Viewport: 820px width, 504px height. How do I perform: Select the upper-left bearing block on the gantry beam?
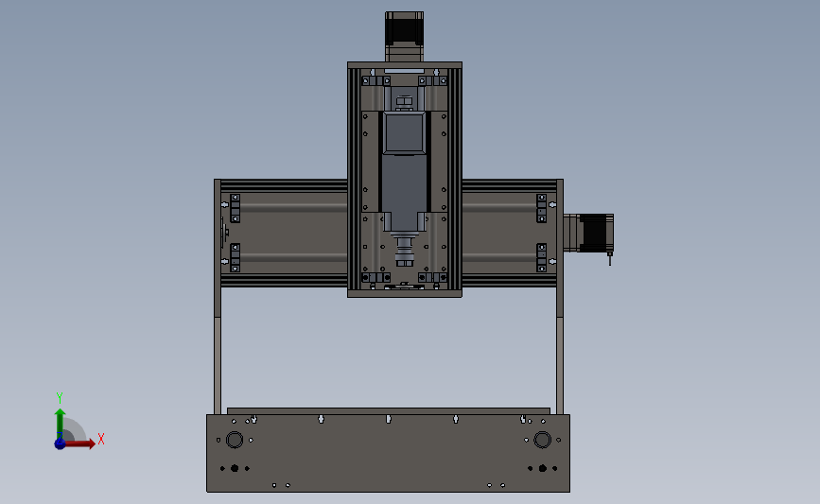click(x=235, y=208)
